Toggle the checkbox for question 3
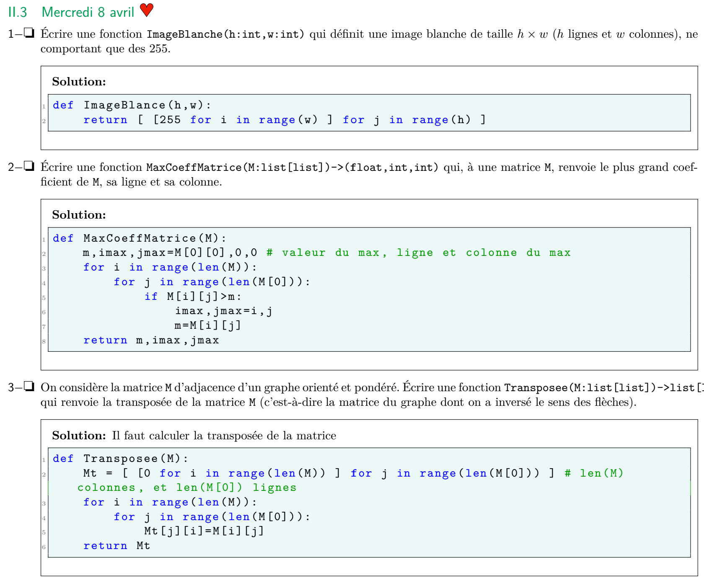This screenshot has height=588, width=704. (29, 387)
